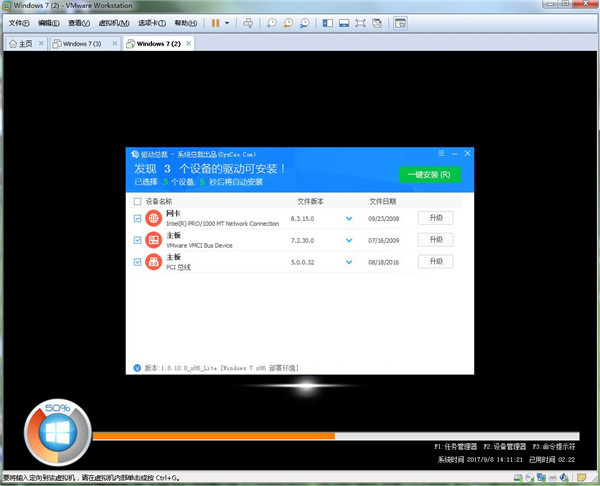Click the 文件版本 column header
The image size is (600, 486).
(x=310, y=201)
